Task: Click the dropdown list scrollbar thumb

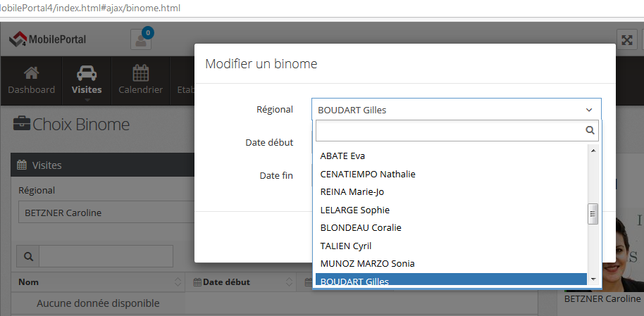Action: pos(593,214)
